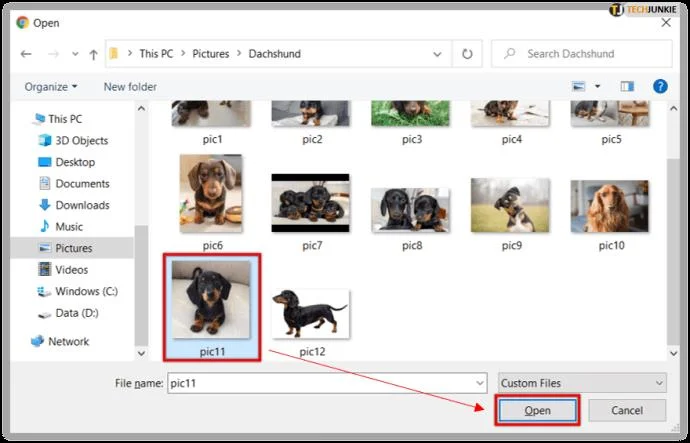This screenshot has width=690, height=443.
Task: Open view options dropdown arrow
Action: [x=597, y=86]
